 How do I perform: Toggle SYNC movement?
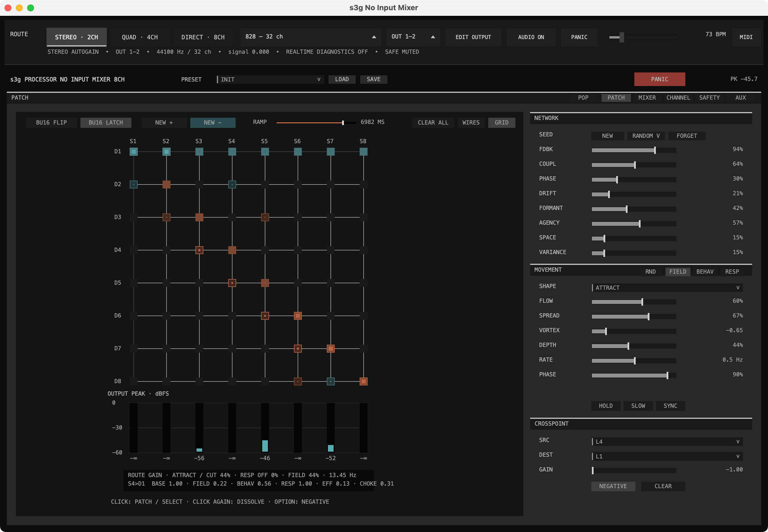[670, 406]
